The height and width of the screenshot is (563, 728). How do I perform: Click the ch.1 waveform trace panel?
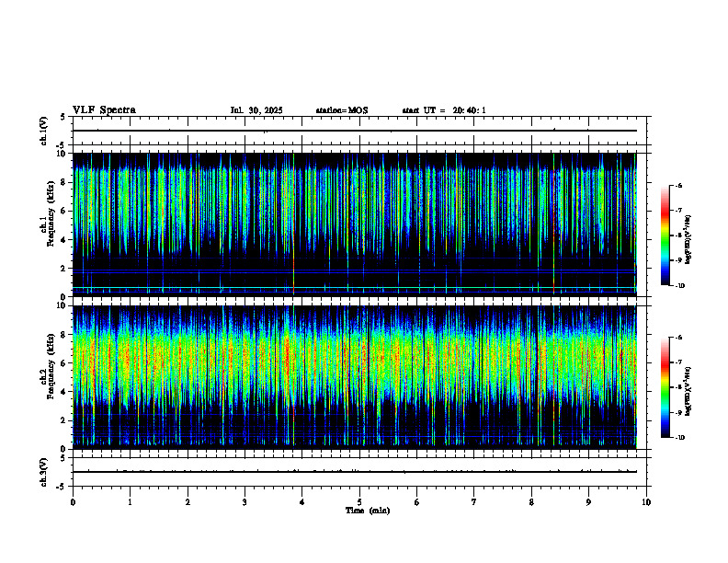point(359,131)
